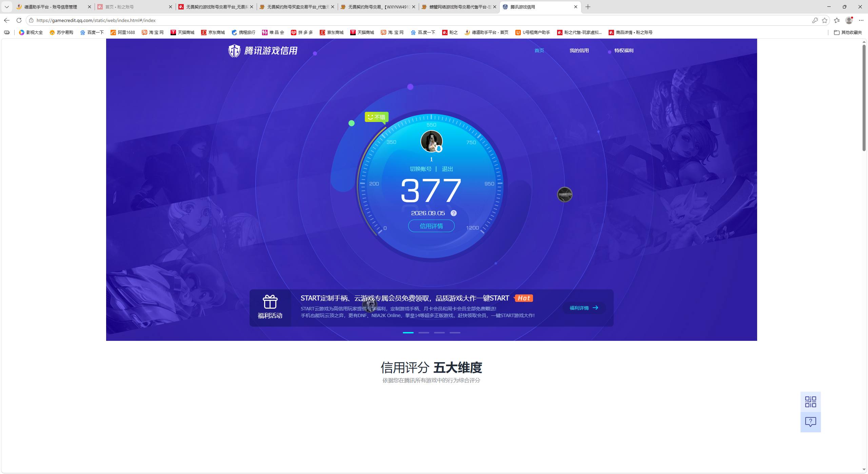Open a new tab with plus button
868x474 pixels.
[588, 7]
